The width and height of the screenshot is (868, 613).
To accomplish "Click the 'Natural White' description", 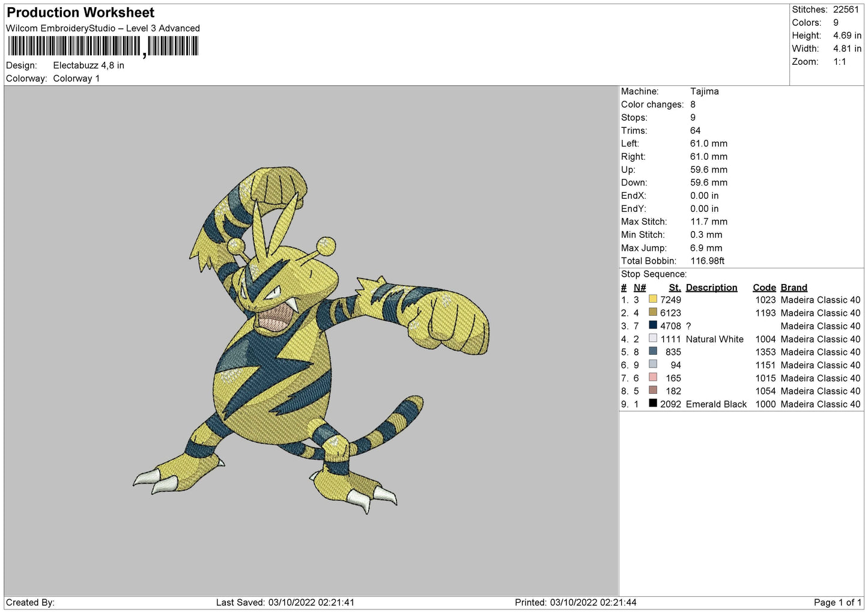I will pos(715,339).
